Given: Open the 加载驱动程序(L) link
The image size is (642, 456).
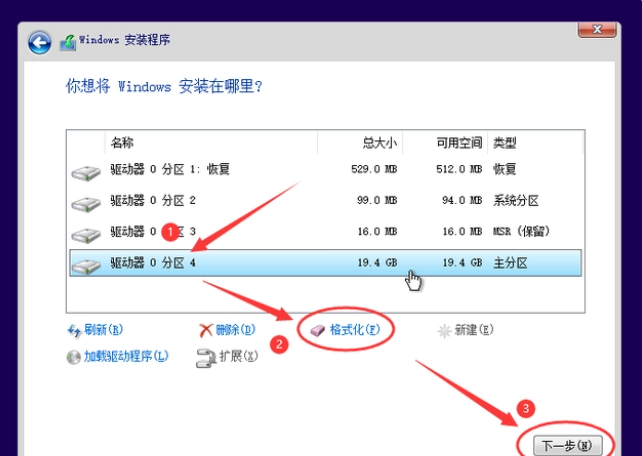Looking at the screenshot, I should 126,357.
